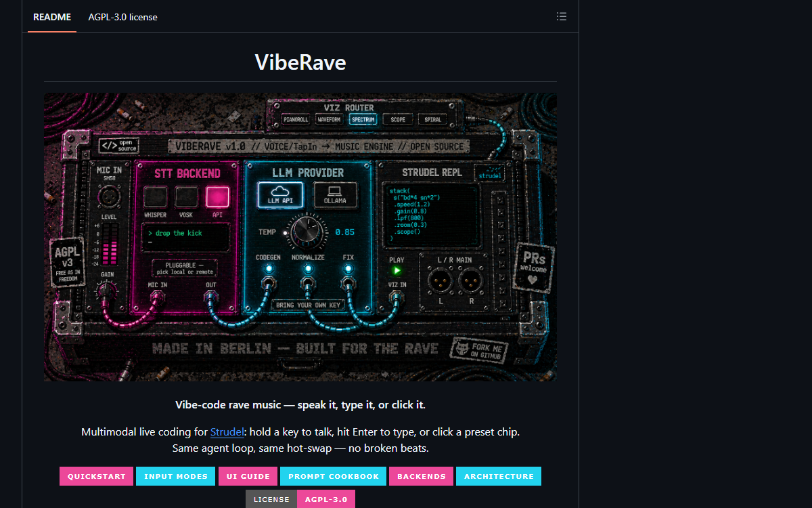Click the NORMALIZE jack light

[x=308, y=270]
